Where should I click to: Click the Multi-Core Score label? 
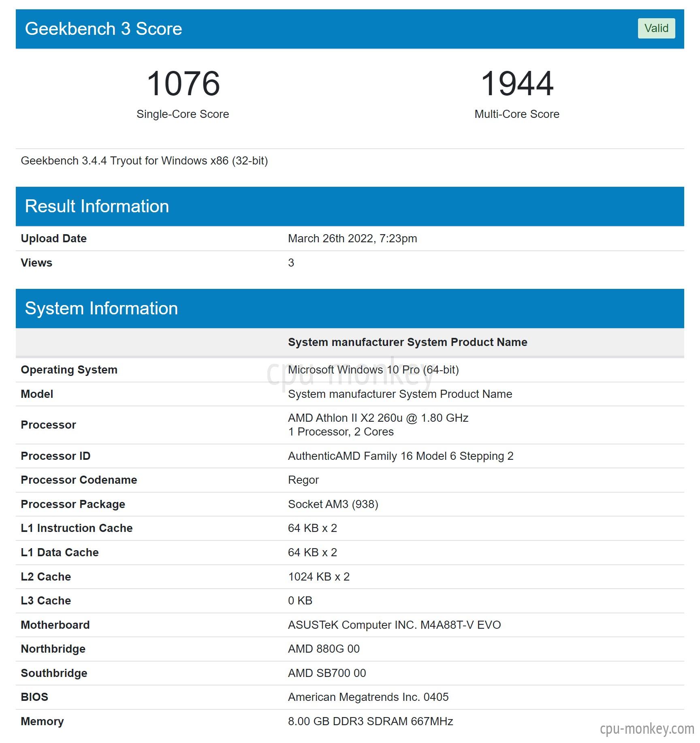pyautogui.click(x=517, y=114)
